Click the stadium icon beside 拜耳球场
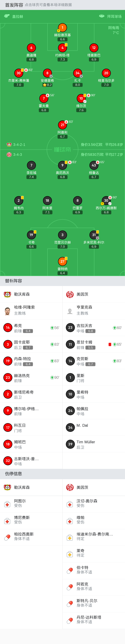This screenshot has height=644, width=125. tap(102, 16)
